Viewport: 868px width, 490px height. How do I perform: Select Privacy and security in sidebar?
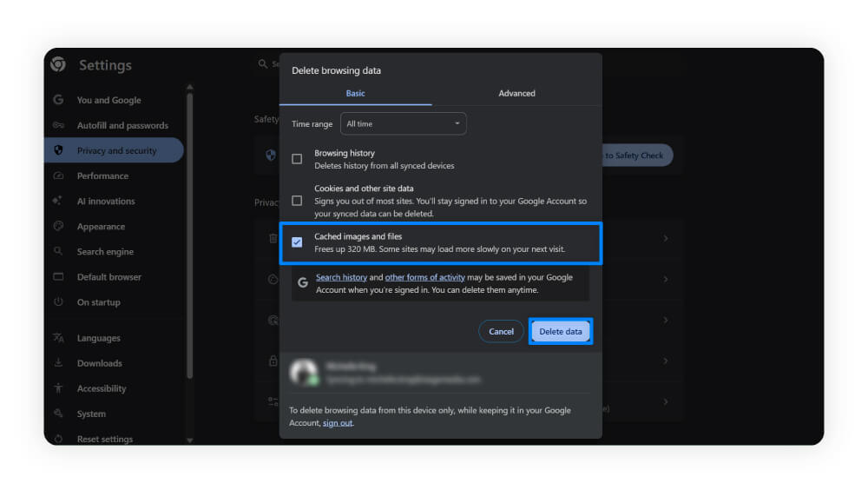click(114, 150)
